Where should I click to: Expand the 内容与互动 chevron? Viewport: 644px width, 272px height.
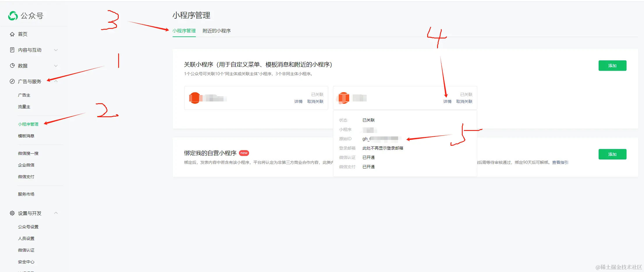point(56,50)
